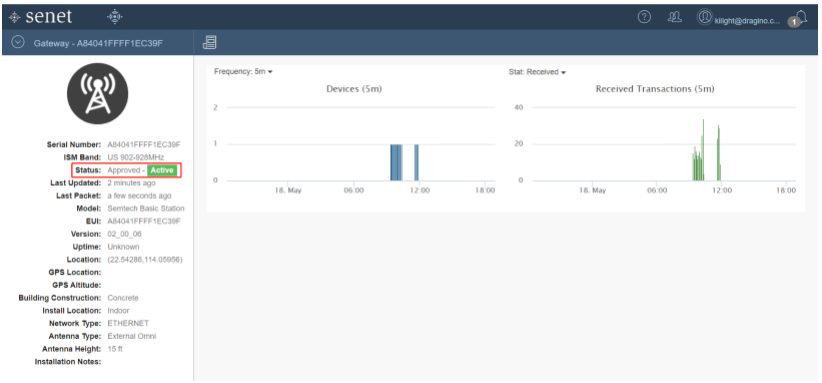Click the tallest green spike in Received Transactions chart

703,150
